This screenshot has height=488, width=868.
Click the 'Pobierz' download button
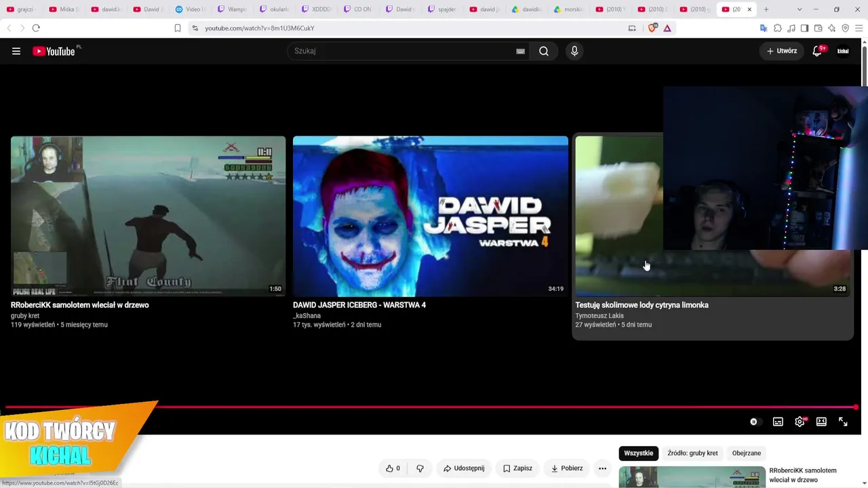tap(567, 468)
